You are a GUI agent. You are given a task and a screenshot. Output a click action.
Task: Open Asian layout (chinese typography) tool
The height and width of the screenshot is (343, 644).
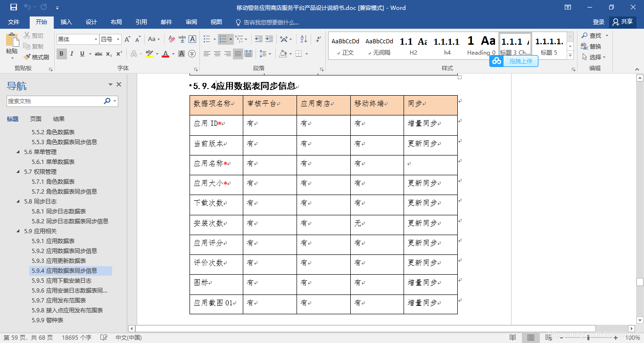pyautogui.click(x=283, y=39)
